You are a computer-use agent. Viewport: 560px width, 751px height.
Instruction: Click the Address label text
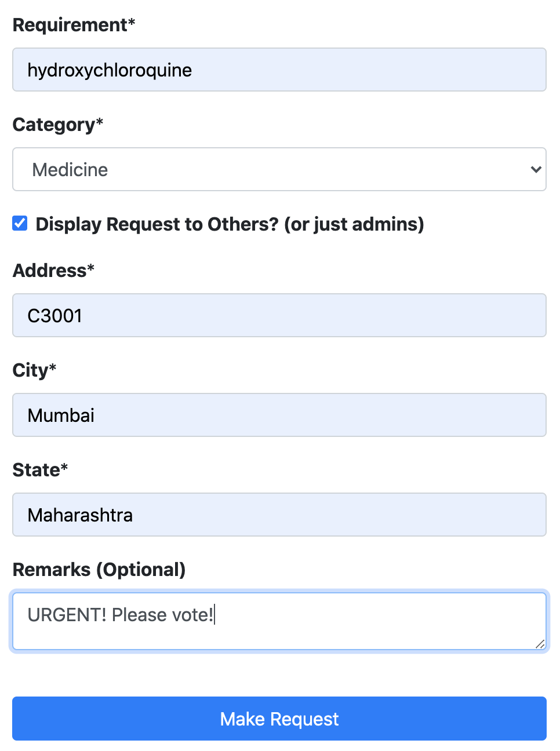[53, 271]
